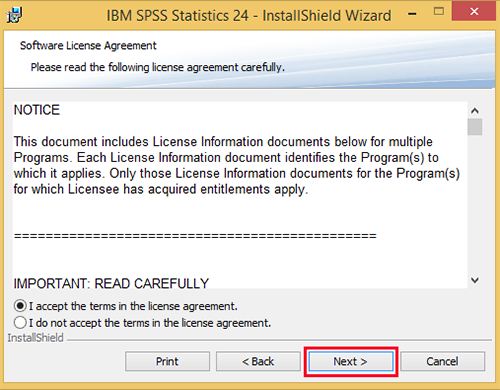Click the Print button

[167, 361]
